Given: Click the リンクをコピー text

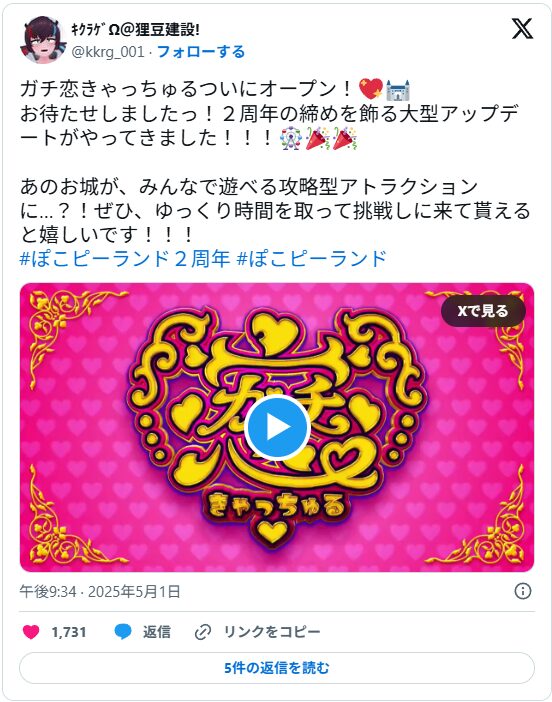Looking at the screenshot, I should click(x=272, y=632).
